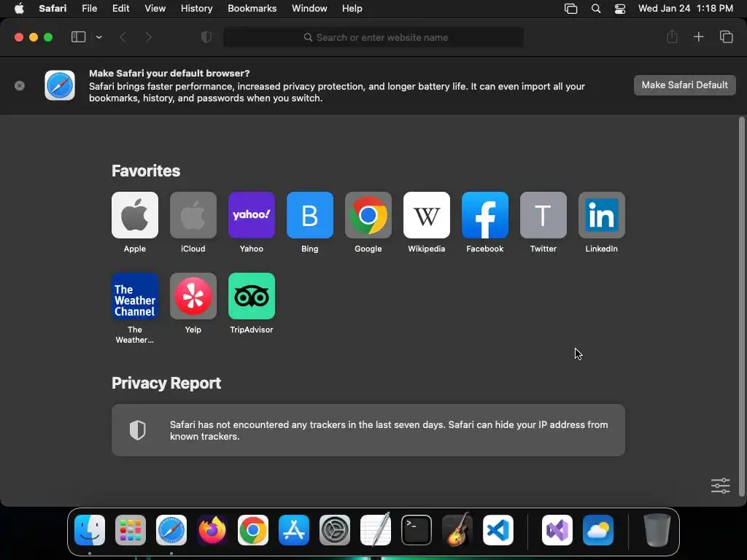Open the TripAdvisor favorite
747x560 pixels.
(x=252, y=296)
